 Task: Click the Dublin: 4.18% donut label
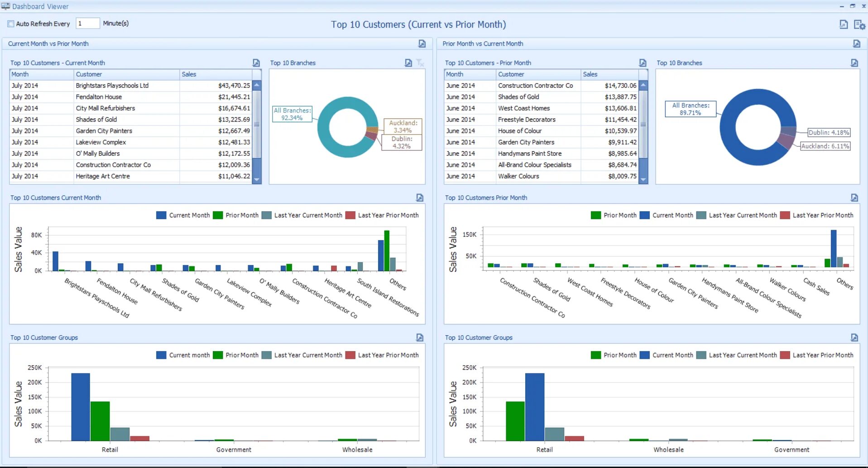coord(829,133)
